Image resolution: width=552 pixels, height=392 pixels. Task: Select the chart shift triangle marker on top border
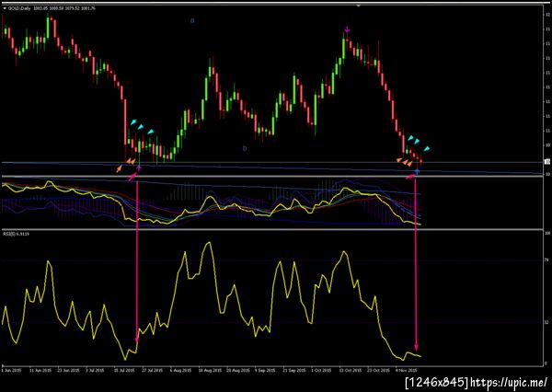point(359,6)
